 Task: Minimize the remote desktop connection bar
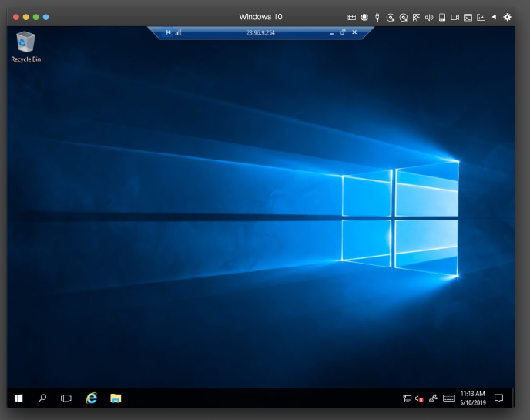[x=331, y=33]
